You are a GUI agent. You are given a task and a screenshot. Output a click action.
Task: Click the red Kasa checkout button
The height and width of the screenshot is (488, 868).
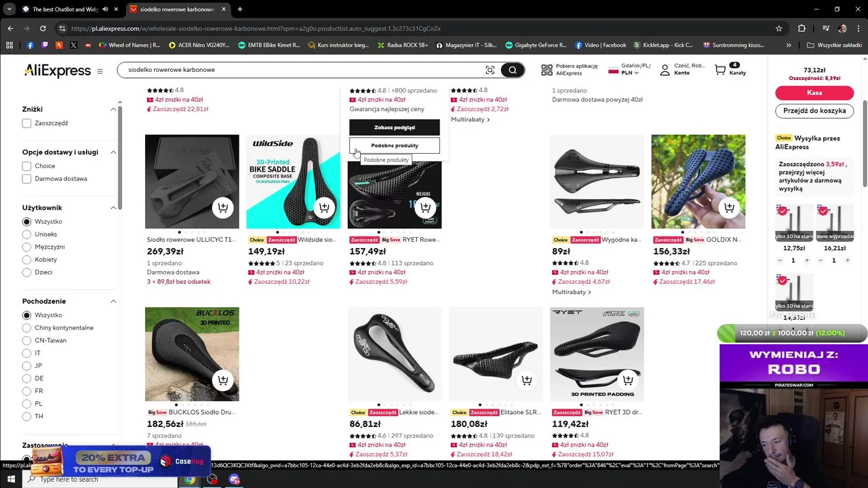(x=814, y=93)
